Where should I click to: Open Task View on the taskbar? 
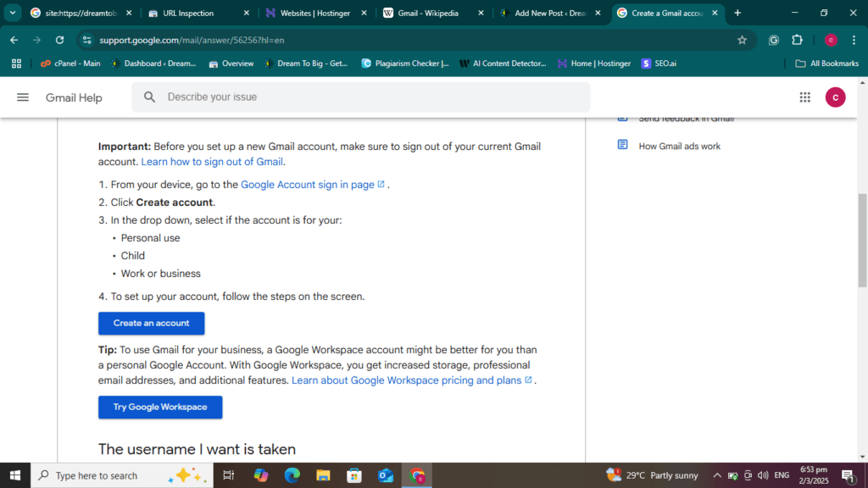(x=228, y=475)
